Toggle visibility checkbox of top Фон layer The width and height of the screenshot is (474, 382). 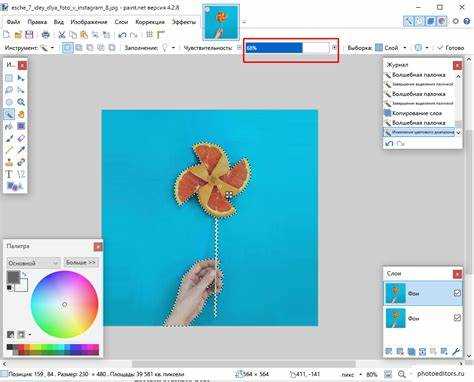pyautogui.click(x=457, y=293)
